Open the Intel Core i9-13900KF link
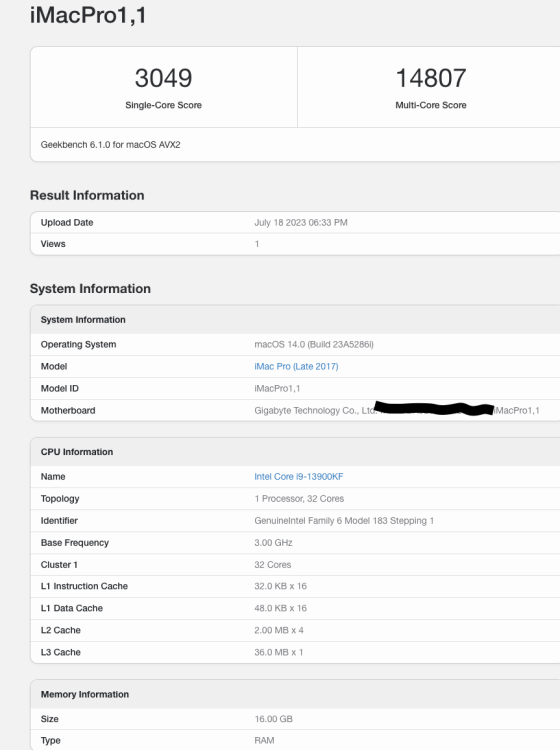560x750 pixels. (x=298, y=476)
